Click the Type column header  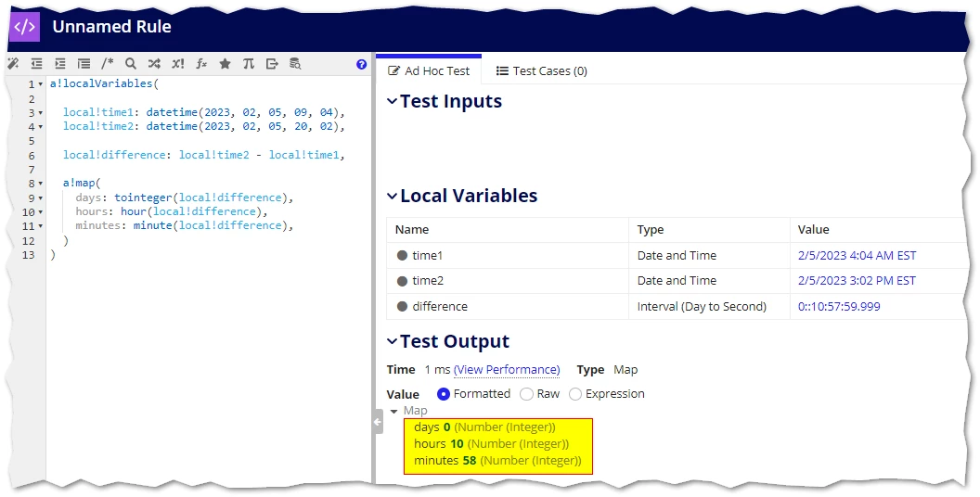tap(650, 230)
